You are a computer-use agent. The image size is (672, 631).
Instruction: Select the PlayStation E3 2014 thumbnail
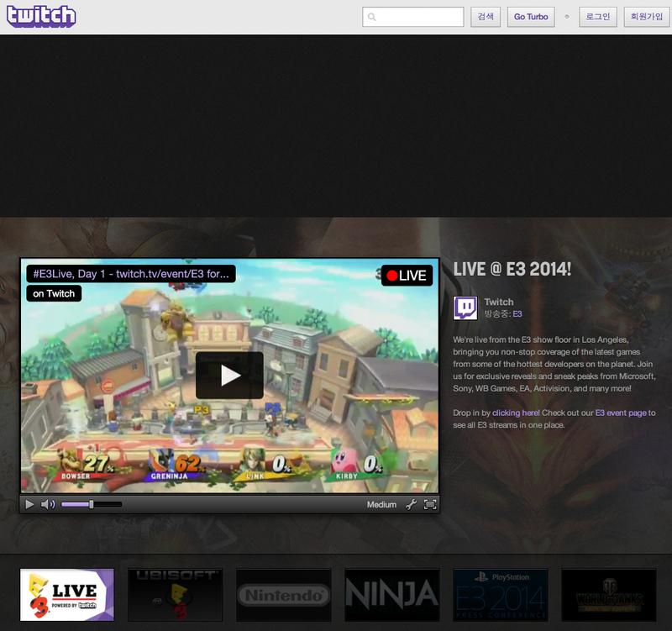[501, 595]
